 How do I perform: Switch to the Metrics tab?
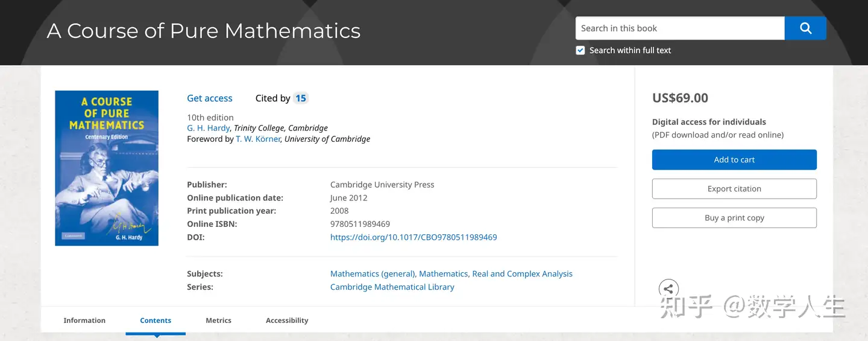click(x=218, y=320)
